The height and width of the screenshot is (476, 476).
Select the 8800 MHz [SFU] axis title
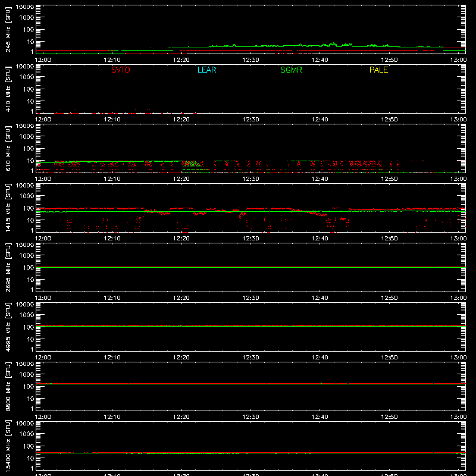pyautogui.click(x=8, y=386)
